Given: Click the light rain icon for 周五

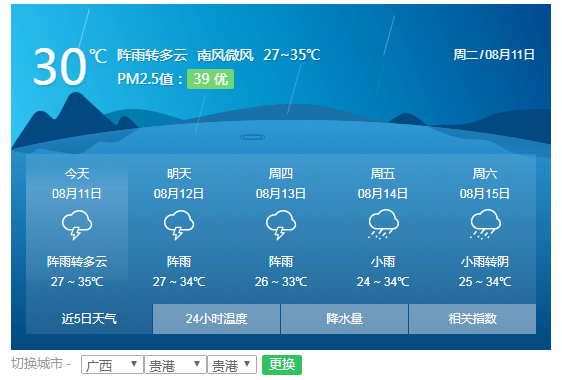Looking at the screenshot, I should click(x=383, y=225).
